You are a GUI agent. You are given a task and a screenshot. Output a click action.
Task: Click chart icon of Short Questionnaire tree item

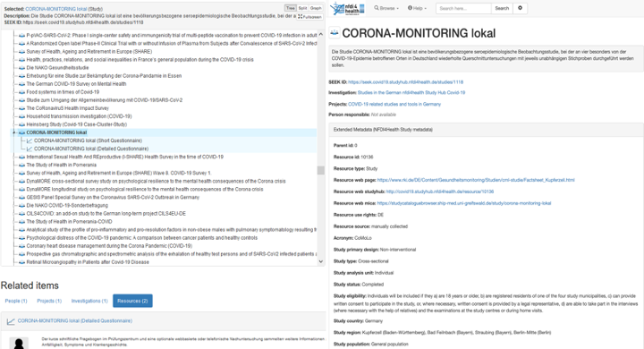(30, 140)
